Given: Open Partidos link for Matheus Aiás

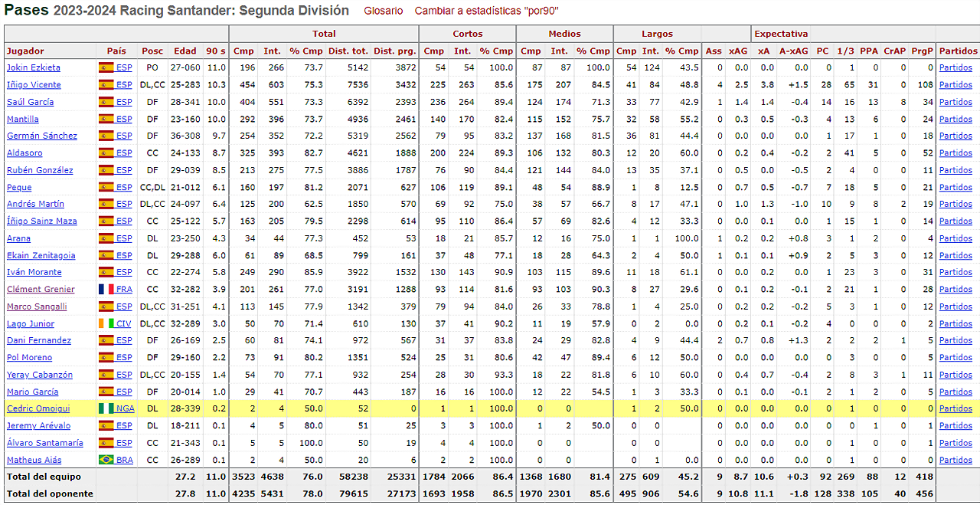Looking at the screenshot, I should 955,460.
